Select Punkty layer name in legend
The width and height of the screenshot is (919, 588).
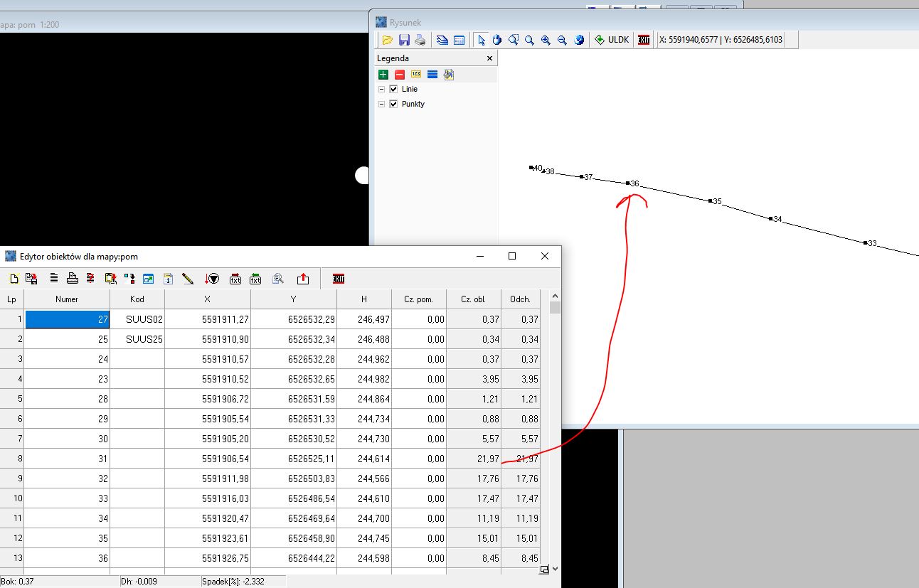413,104
